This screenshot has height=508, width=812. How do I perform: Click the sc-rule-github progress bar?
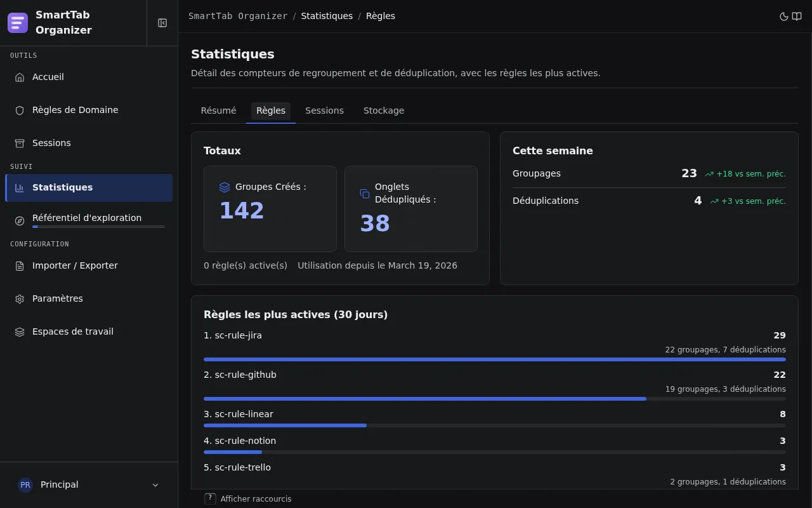(x=495, y=399)
